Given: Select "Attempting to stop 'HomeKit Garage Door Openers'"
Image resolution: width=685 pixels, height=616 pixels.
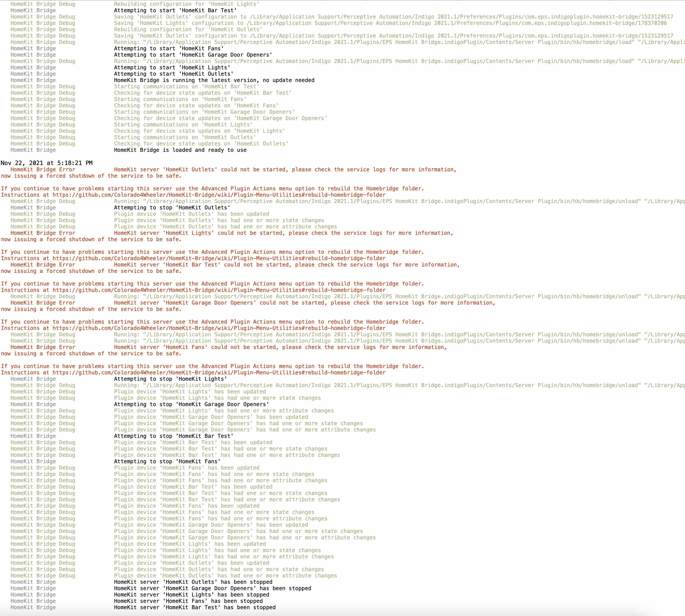Looking at the screenshot, I should 191,404.
